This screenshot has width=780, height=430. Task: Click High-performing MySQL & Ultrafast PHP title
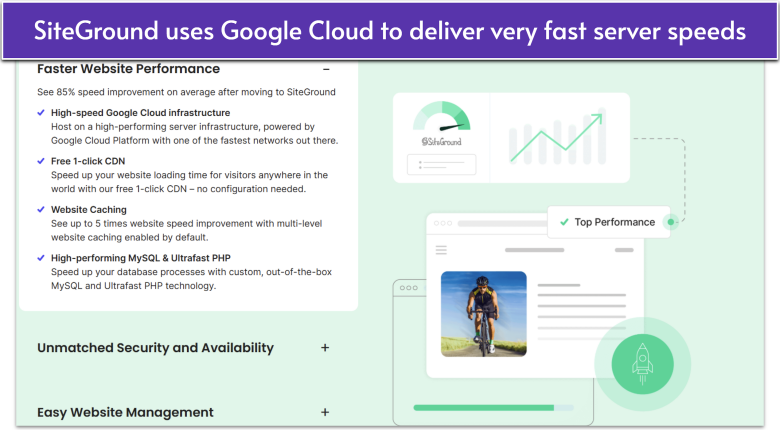(x=141, y=258)
